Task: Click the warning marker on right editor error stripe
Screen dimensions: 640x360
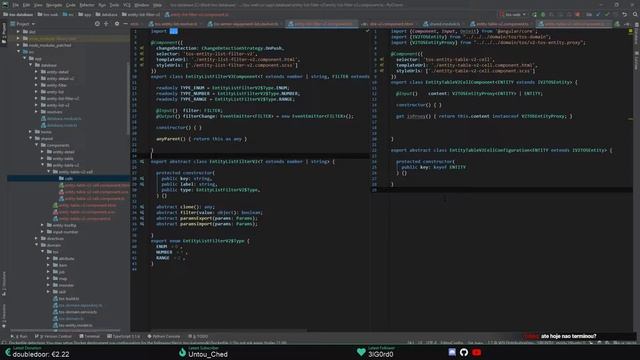Action: tap(631, 119)
